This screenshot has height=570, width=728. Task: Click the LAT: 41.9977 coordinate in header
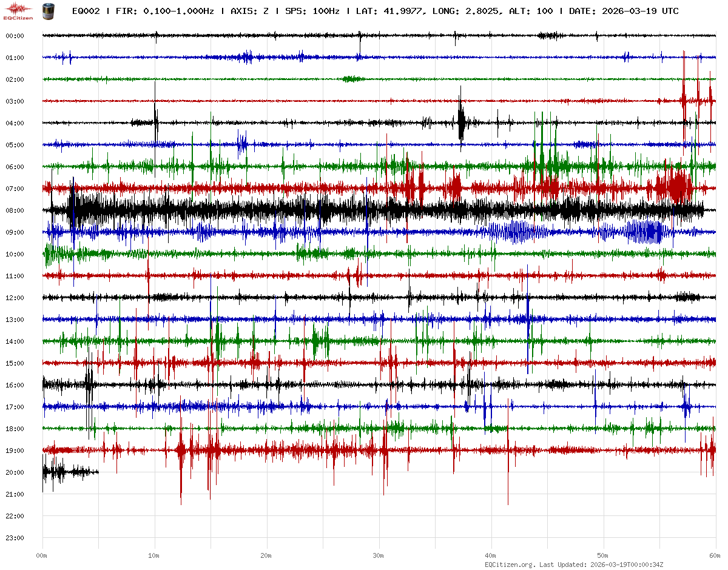click(388, 11)
